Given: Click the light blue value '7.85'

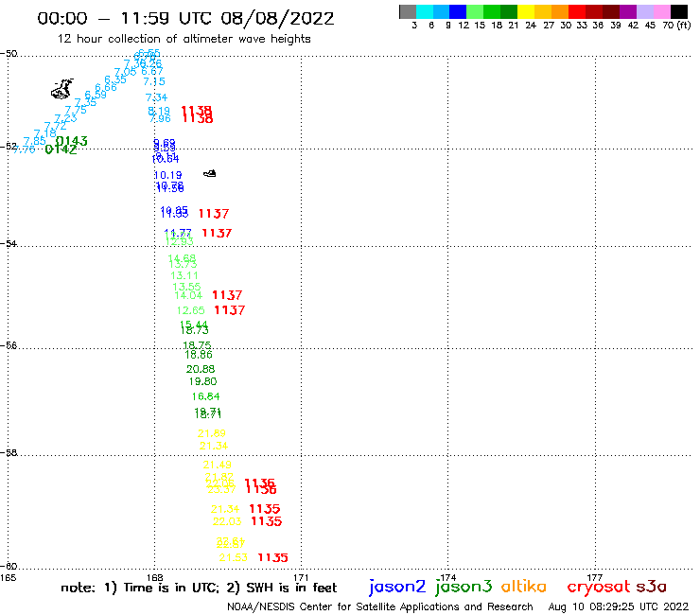Looking at the screenshot, I should [34, 141].
